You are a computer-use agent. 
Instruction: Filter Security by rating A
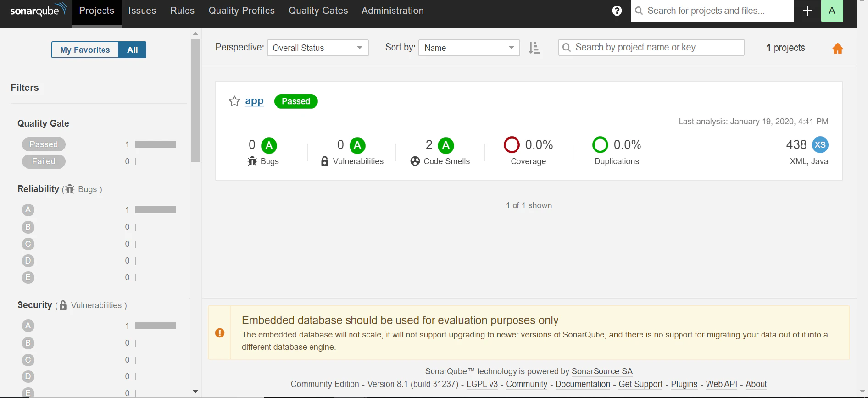tap(28, 326)
